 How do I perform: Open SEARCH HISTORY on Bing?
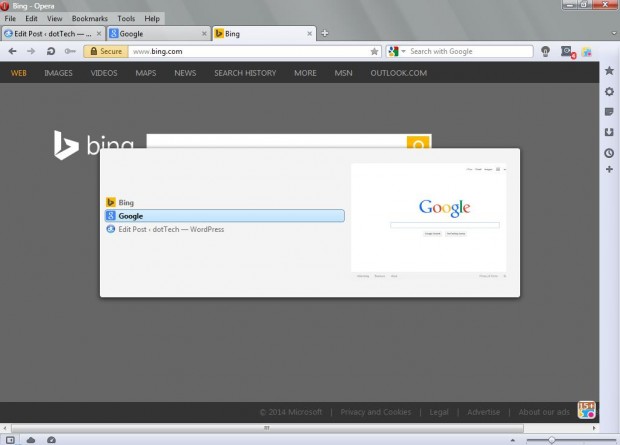click(245, 73)
